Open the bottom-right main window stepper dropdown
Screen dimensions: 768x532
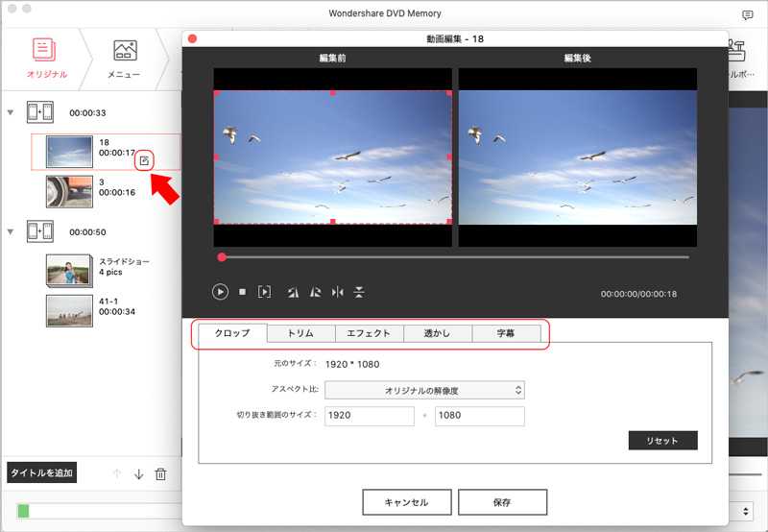[x=746, y=512]
